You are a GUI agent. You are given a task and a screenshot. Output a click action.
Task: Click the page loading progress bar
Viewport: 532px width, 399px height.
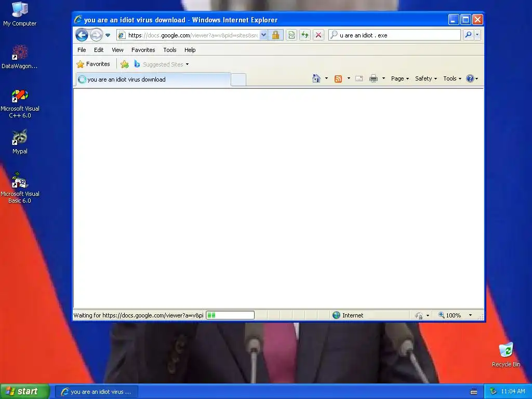click(x=230, y=315)
